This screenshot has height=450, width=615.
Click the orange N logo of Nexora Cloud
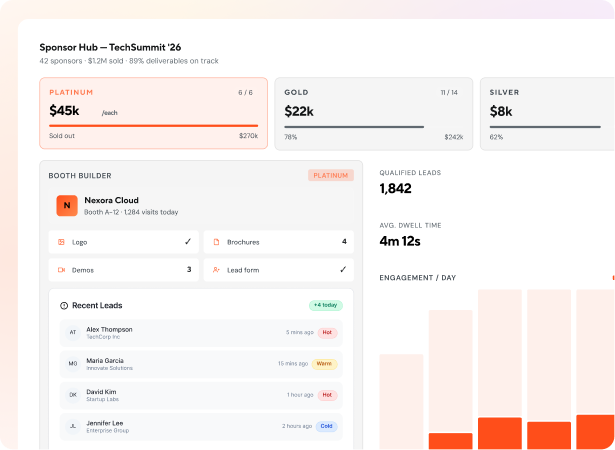pos(67,206)
